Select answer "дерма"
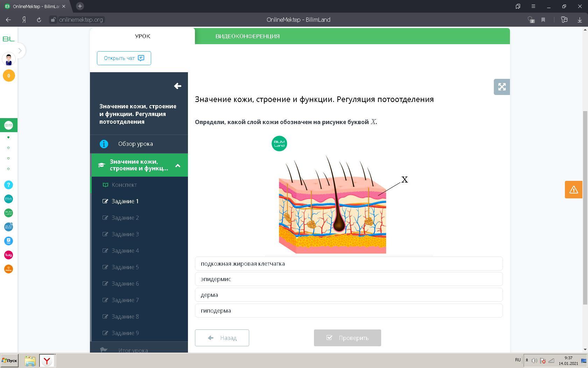The width and height of the screenshot is (588, 368). 349,295
